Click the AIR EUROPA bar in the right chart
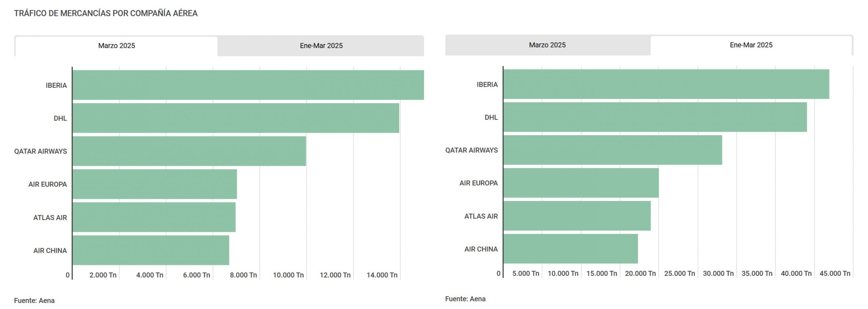The width and height of the screenshot is (868, 309). [581, 183]
